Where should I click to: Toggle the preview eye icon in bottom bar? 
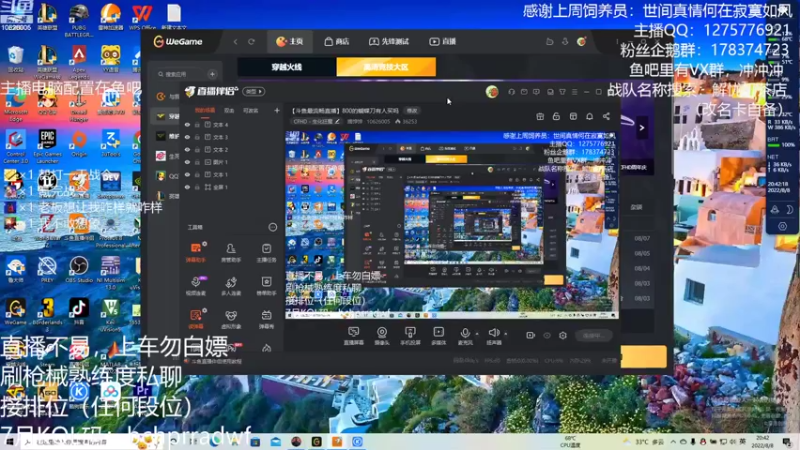(547, 335)
